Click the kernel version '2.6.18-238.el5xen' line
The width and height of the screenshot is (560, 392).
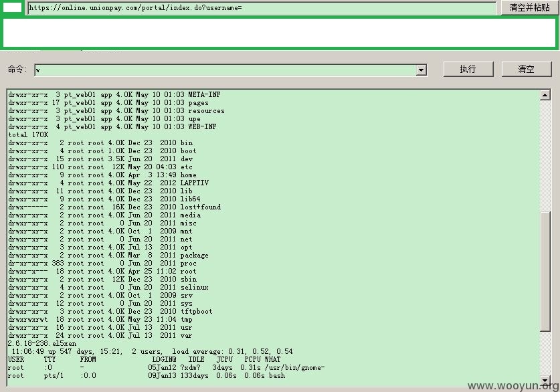coord(42,343)
